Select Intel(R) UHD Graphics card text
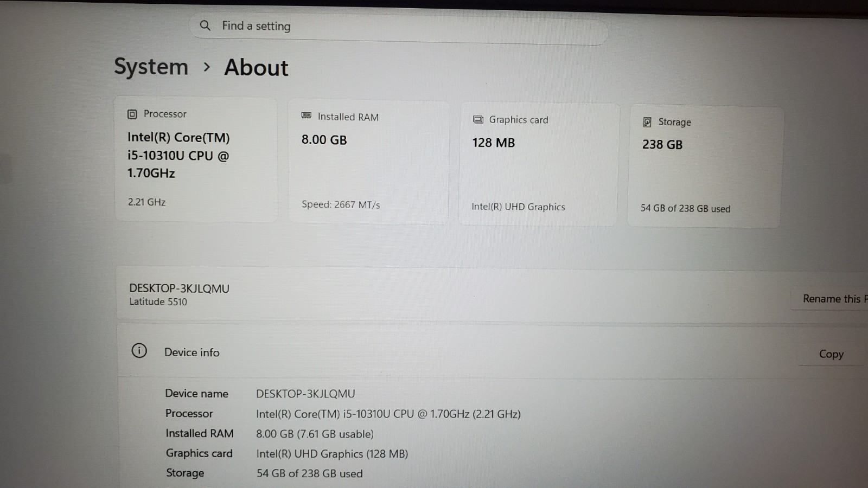Viewport: 868px width, 488px height. pyautogui.click(x=518, y=207)
